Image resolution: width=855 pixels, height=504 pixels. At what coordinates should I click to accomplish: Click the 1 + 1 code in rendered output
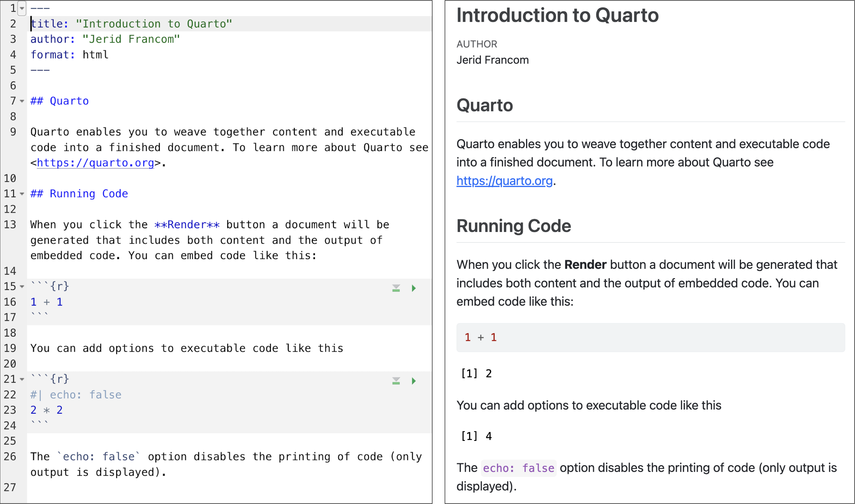(480, 337)
